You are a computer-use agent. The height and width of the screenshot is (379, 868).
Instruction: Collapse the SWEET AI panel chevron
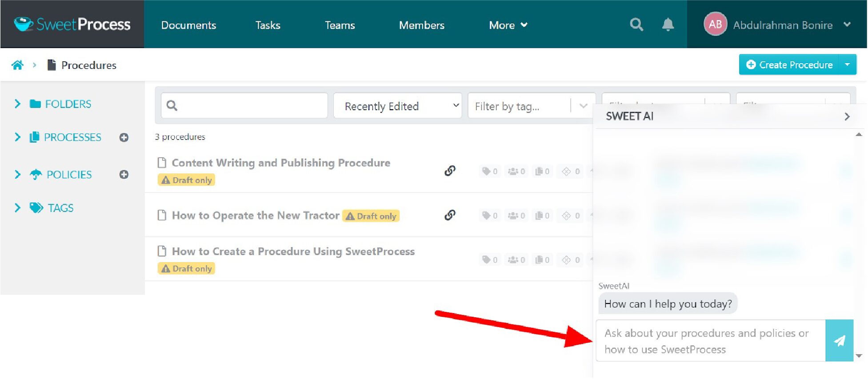coord(847,116)
